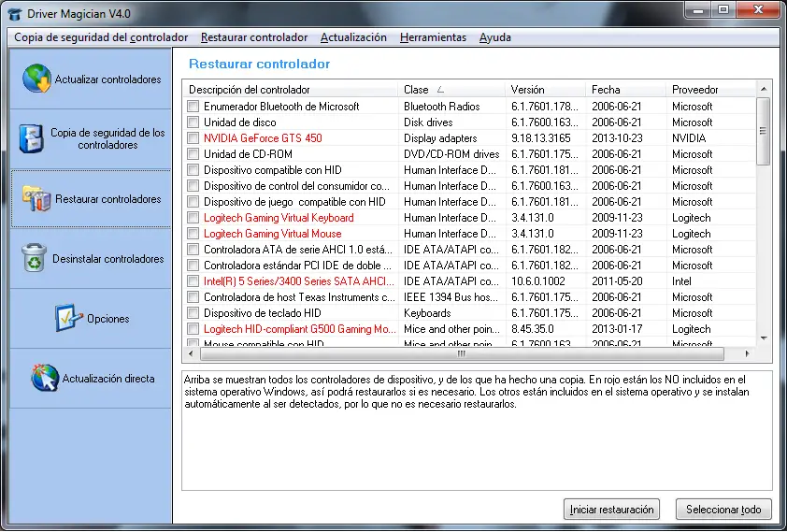
Task: Click the Opciones checkmark icon
Action: 68,318
